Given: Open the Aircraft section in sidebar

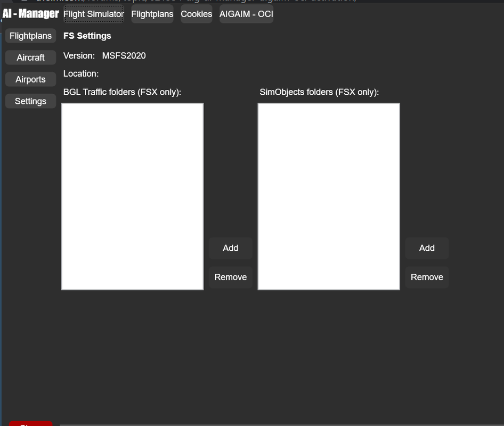Looking at the screenshot, I should pyautogui.click(x=30, y=58).
